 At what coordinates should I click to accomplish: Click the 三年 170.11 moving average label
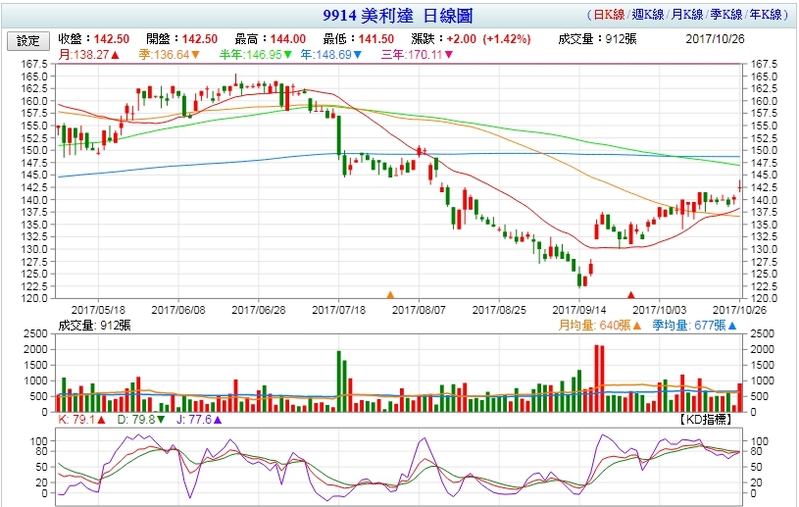tap(416, 55)
